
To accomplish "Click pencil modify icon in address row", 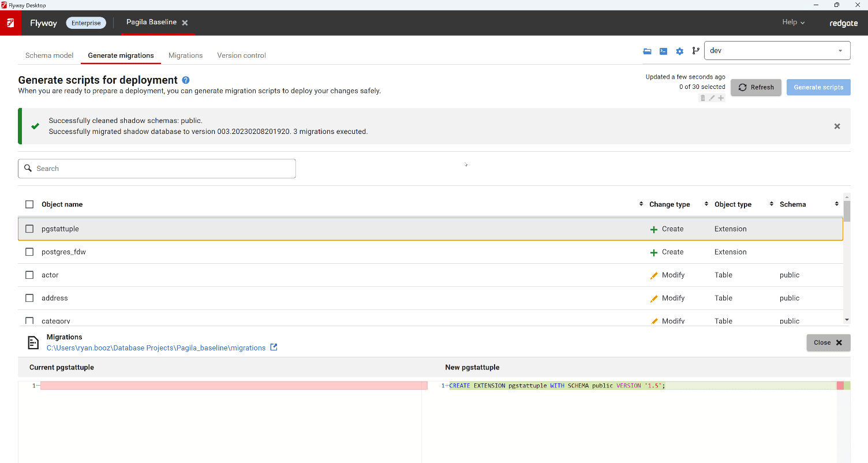I will tap(654, 299).
